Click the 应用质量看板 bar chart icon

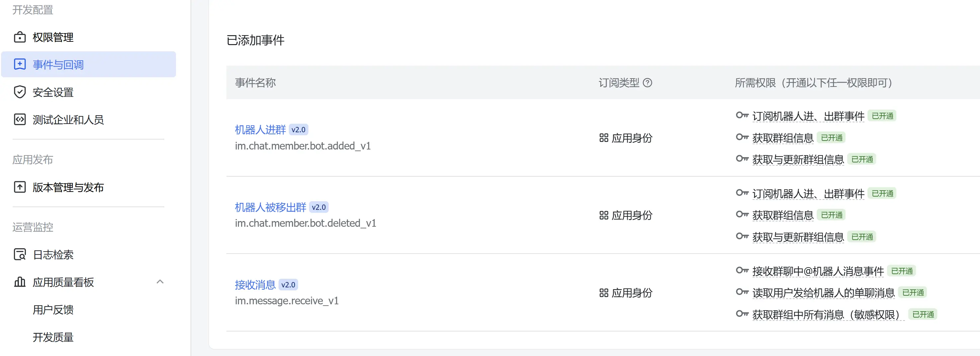[20, 282]
